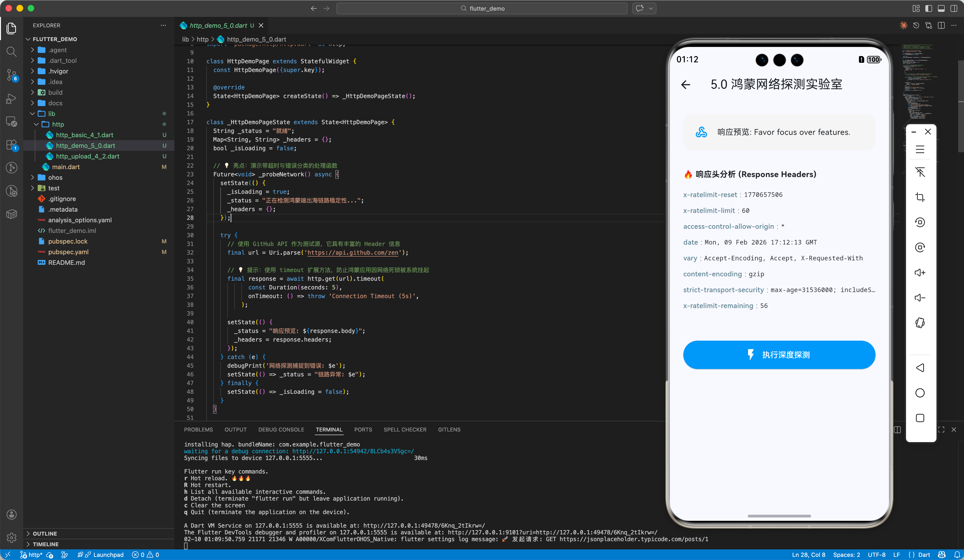Collapse the lib folder
This screenshot has height=560, width=964.
click(x=51, y=114)
